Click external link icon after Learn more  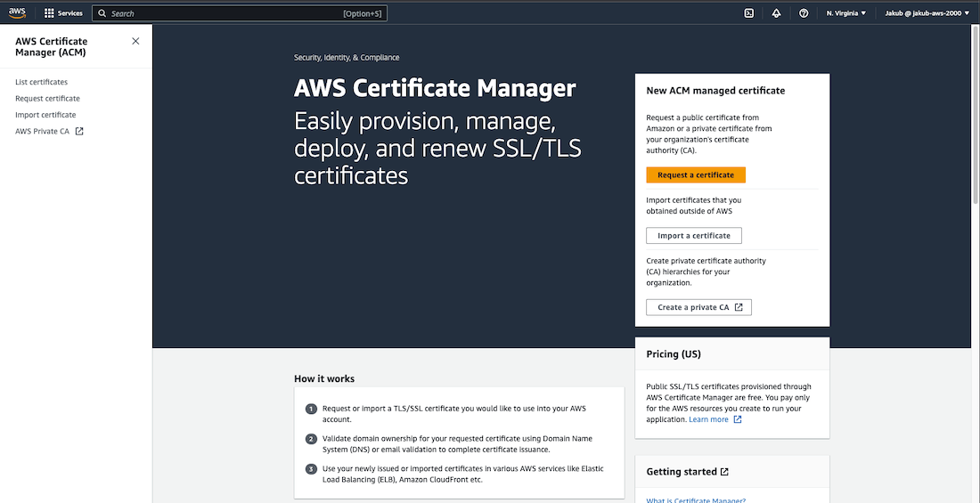(x=738, y=419)
